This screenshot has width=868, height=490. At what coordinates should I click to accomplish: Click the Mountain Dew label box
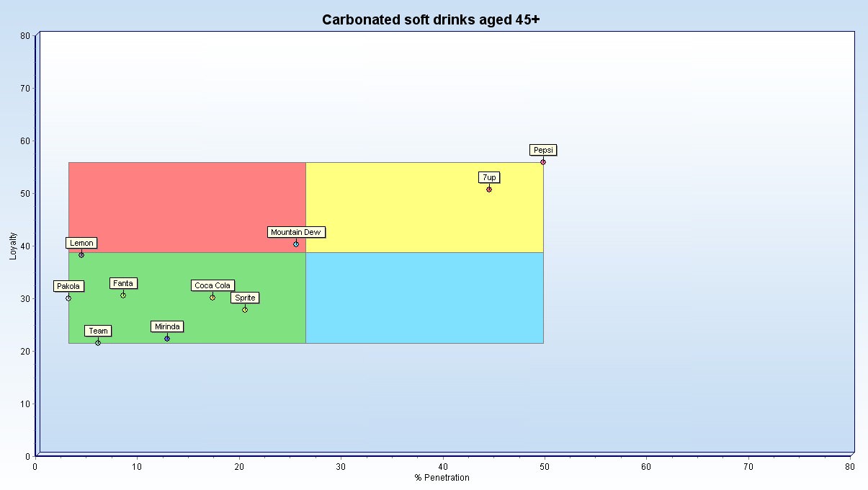pyautogui.click(x=296, y=232)
